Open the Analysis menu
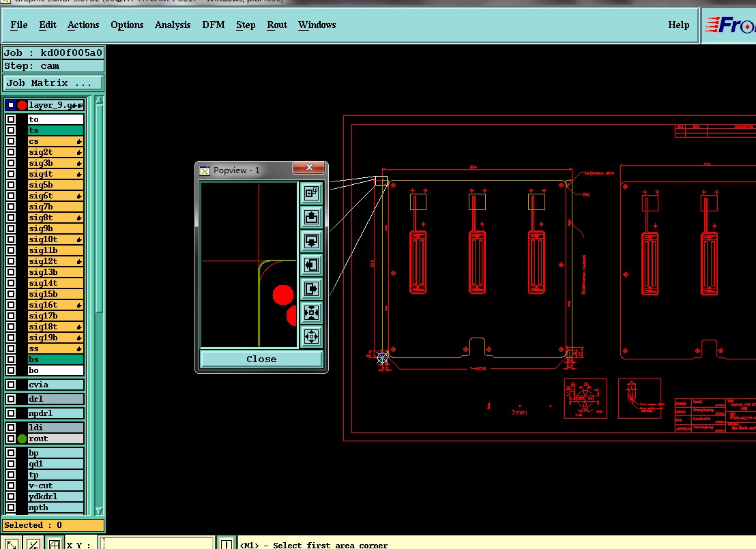The height and width of the screenshot is (549, 756). 173,25
